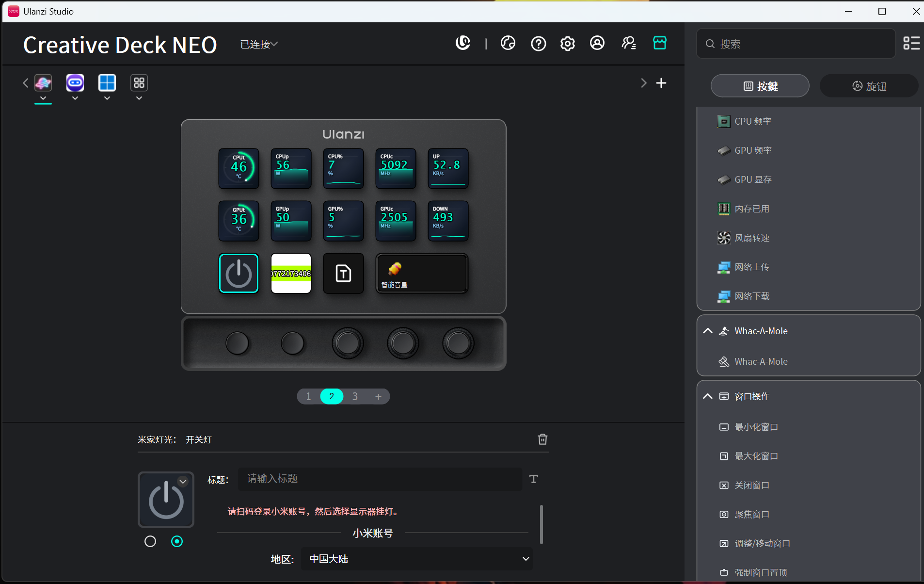Select the four-squares grid profile icon
This screenshot has height=584, width=924.
click(139, 83)
